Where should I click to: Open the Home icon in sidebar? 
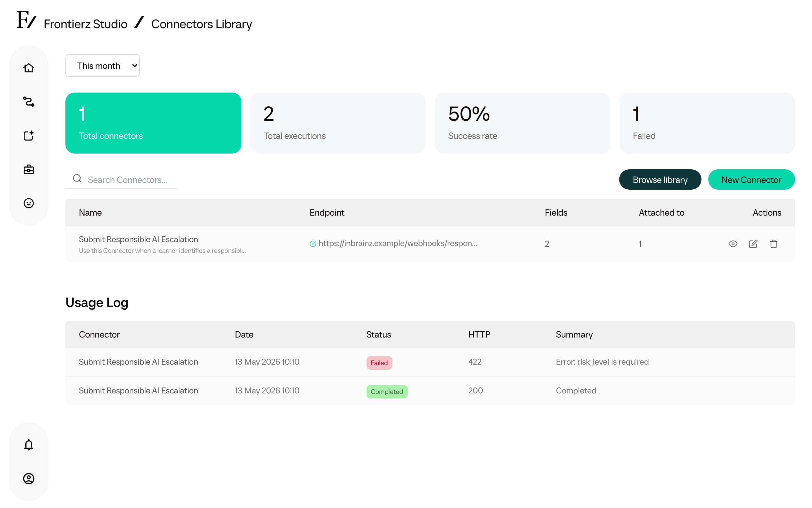28,68
